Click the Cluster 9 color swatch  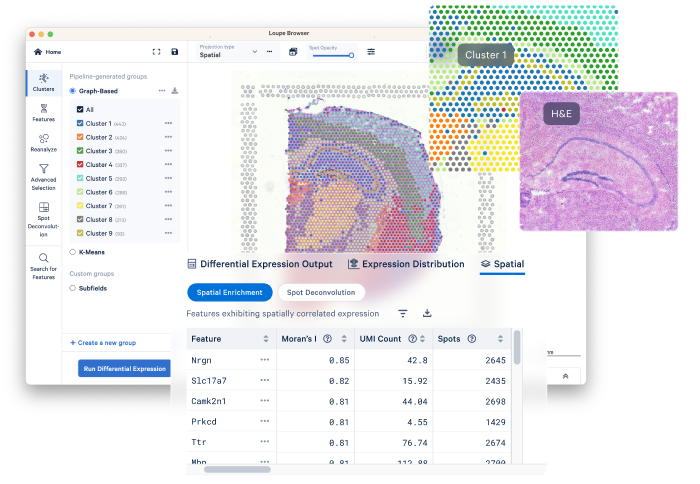pyautogui.click(x=80, y=233)
